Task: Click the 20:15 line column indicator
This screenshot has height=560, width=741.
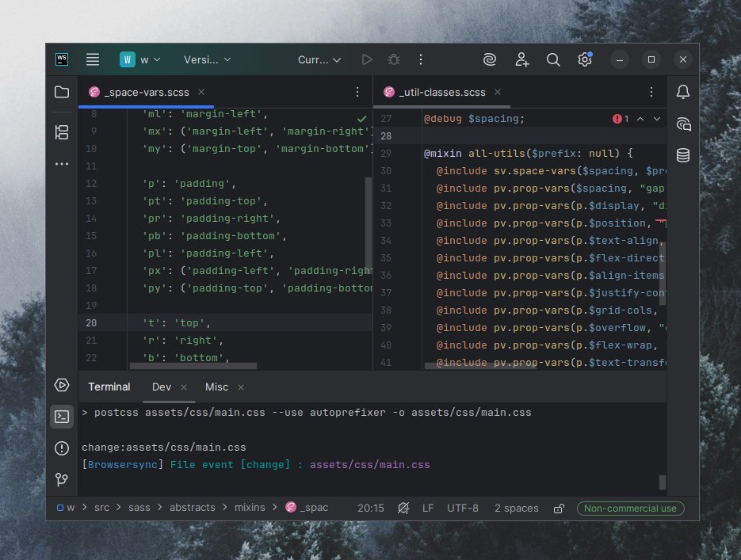Action: tap(371, 508)
